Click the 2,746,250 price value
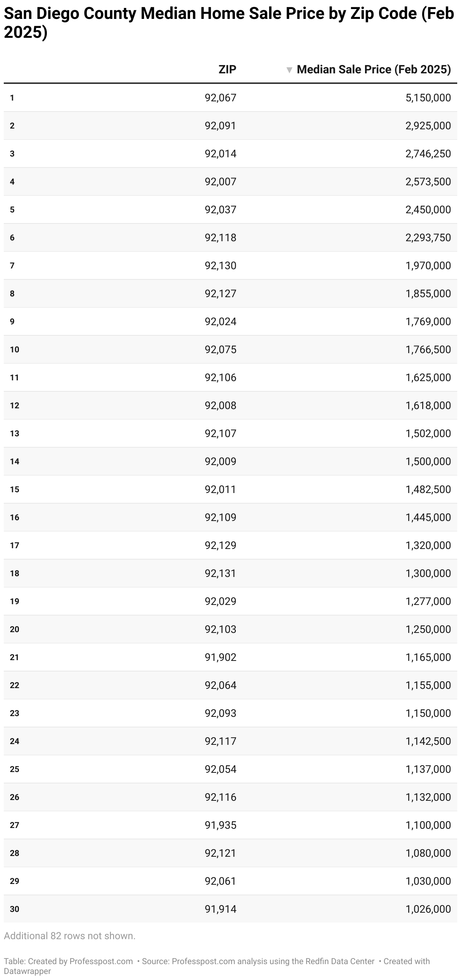The image size is (461, 980). (x=428, y=154)
